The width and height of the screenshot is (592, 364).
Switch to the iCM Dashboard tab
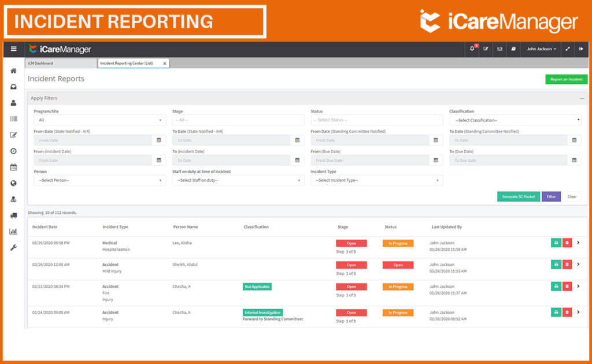click(61, 64)
